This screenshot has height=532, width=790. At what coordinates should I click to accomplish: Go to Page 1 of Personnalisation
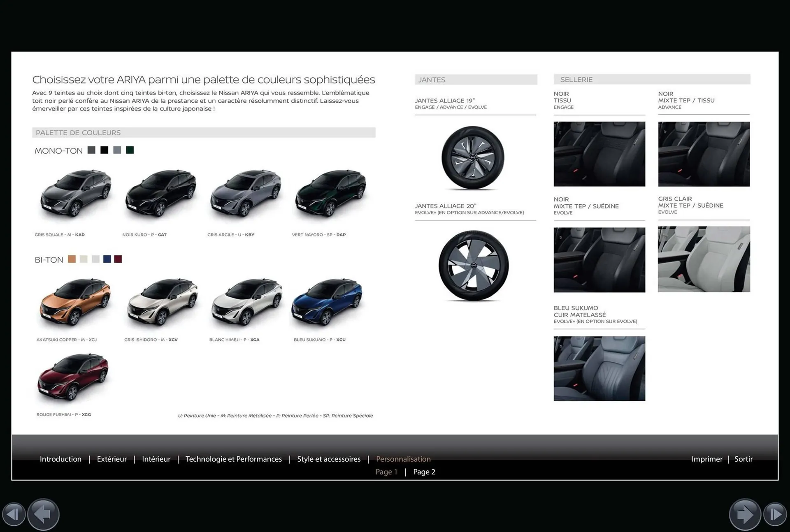[x=386, y=472]
